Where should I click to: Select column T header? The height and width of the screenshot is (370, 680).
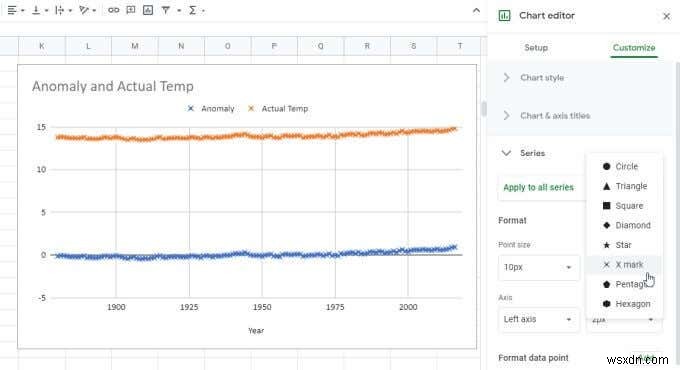pyautogui.click(x=459, y=46)
